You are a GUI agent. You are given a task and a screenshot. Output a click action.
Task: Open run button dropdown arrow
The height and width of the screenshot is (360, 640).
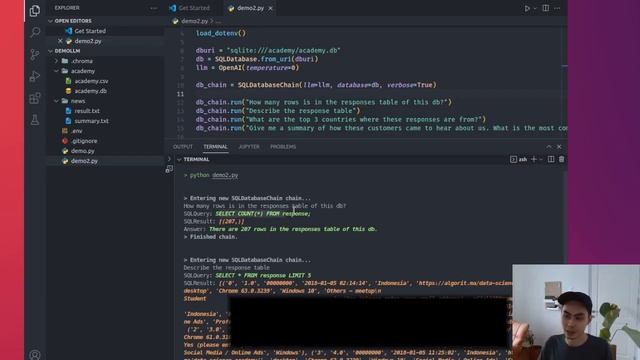(535, 9)
